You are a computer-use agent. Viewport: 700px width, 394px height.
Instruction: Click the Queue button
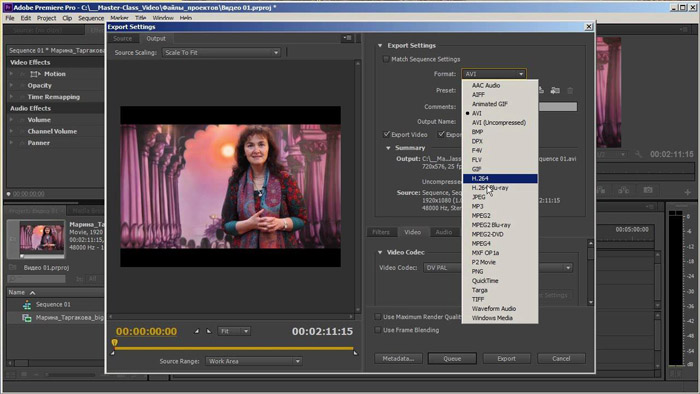point(452,358)
